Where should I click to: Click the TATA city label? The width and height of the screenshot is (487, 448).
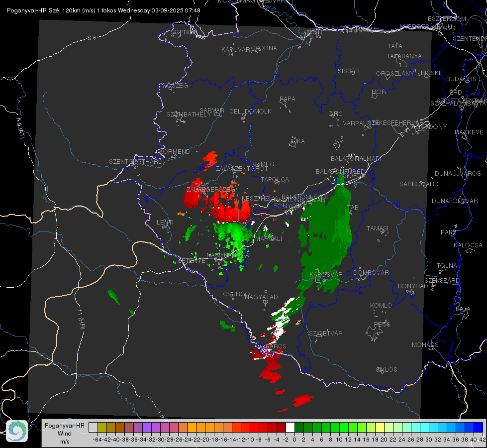(395, 46)
